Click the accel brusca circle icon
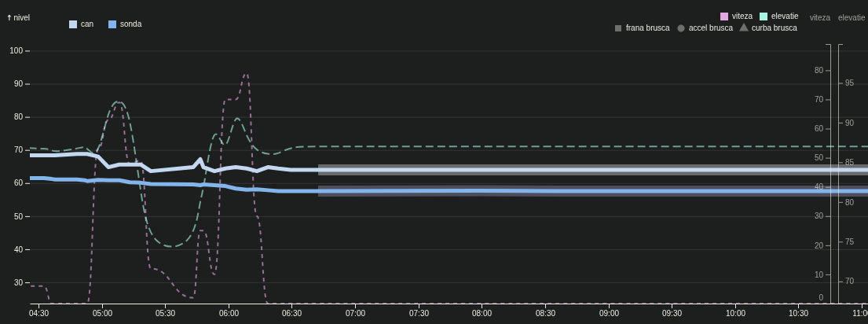The width and height of the screenshot is (868, 324). [x=681, y=28]
